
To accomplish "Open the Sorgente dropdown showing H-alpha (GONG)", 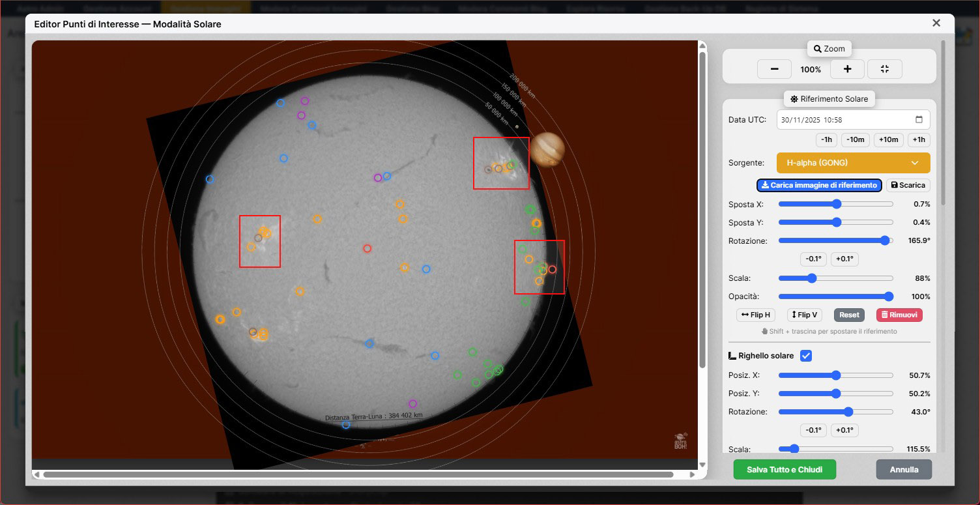I will (853, 163).
